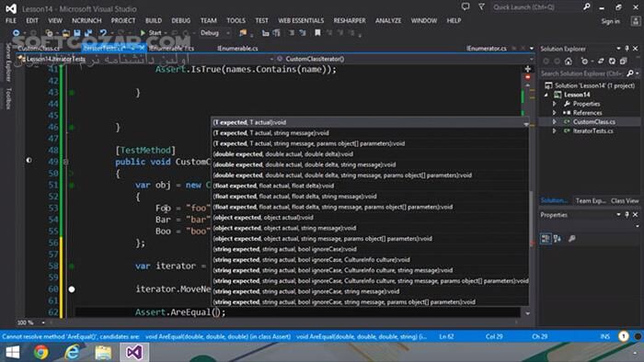Switch to the Team Explorer tab

(x=591, y=201)
